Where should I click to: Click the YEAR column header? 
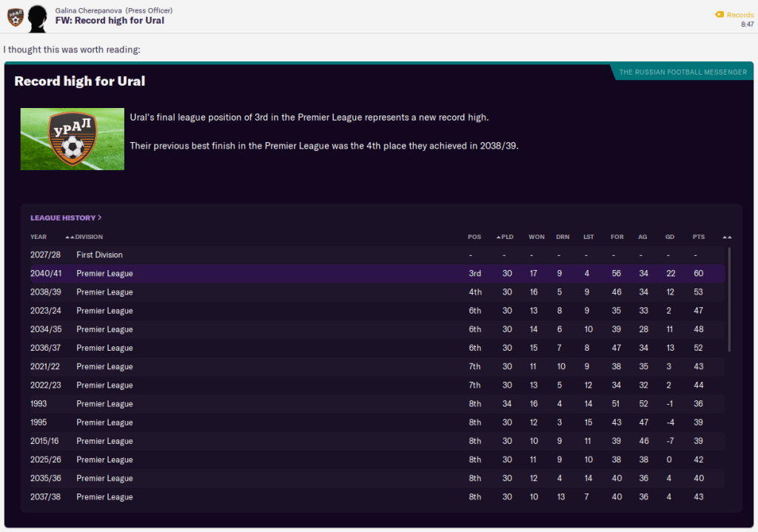tap(38, 237)
